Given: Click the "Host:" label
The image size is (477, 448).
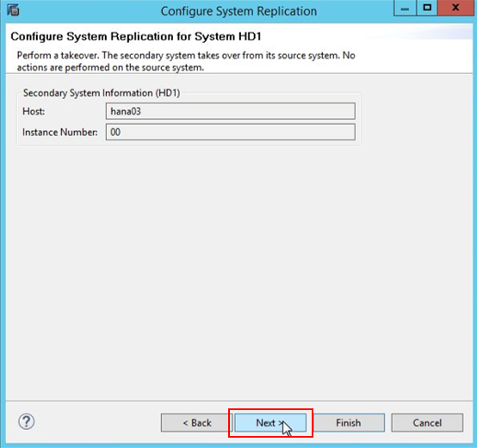Looking at the screenshot, I should point(34,111).
